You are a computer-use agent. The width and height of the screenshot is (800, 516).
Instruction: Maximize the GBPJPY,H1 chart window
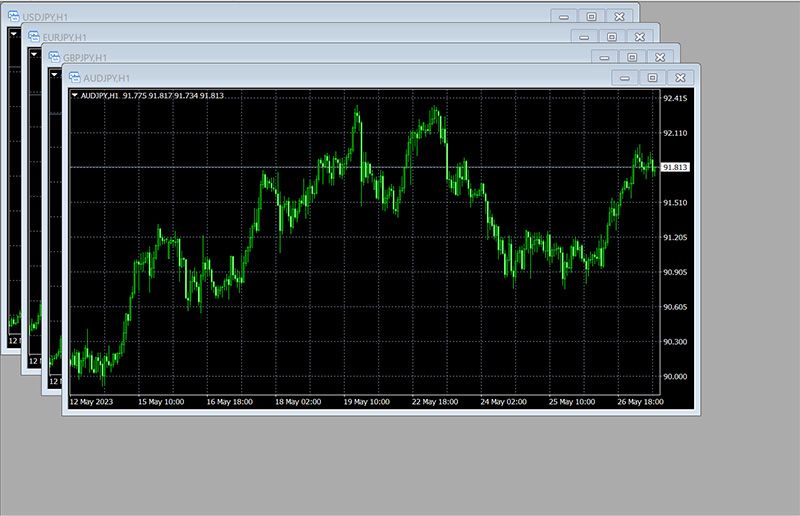point(632,57)
